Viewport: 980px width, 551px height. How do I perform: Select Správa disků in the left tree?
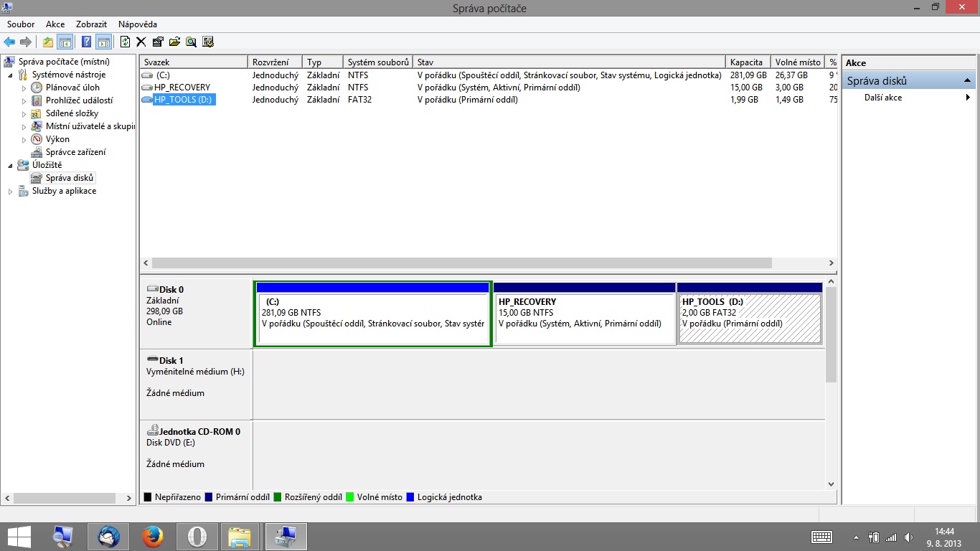pyautogui.click(x=70, y=178)
